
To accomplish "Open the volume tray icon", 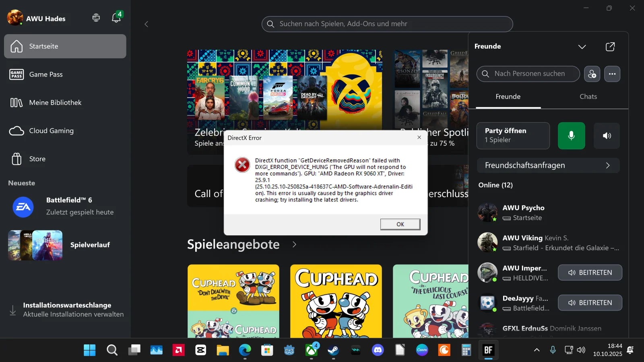I will (x=581, y=350).
